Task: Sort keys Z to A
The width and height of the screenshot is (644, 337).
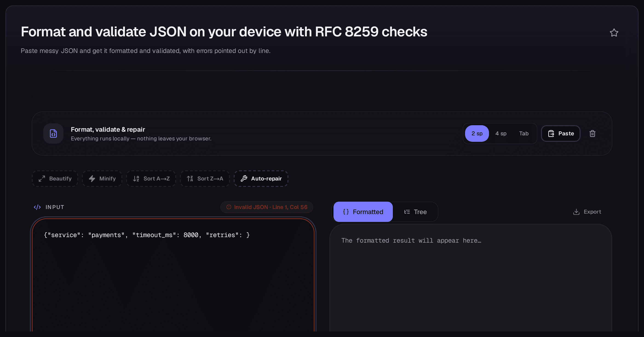Action: 205,179
